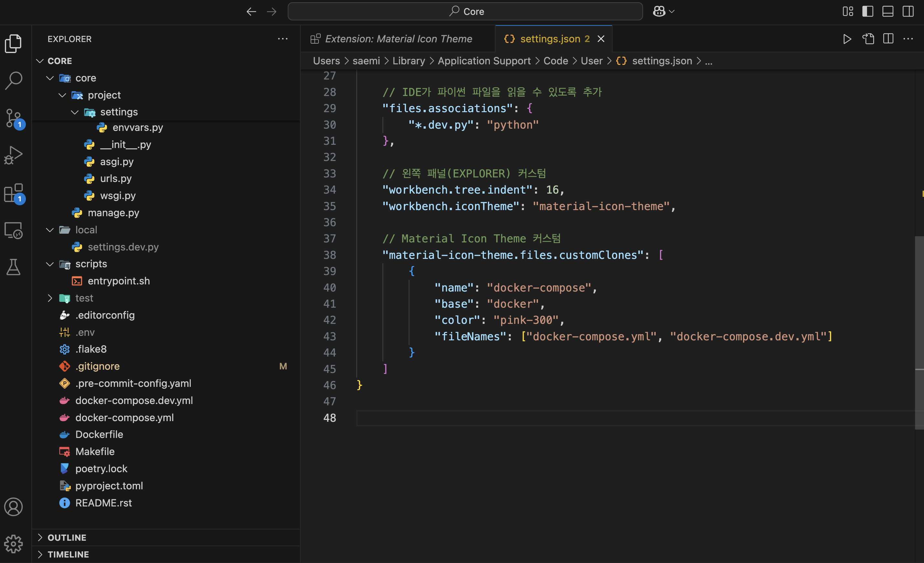Split the editor to the right
Screen dimensions: 924x563
coord(888,38)
